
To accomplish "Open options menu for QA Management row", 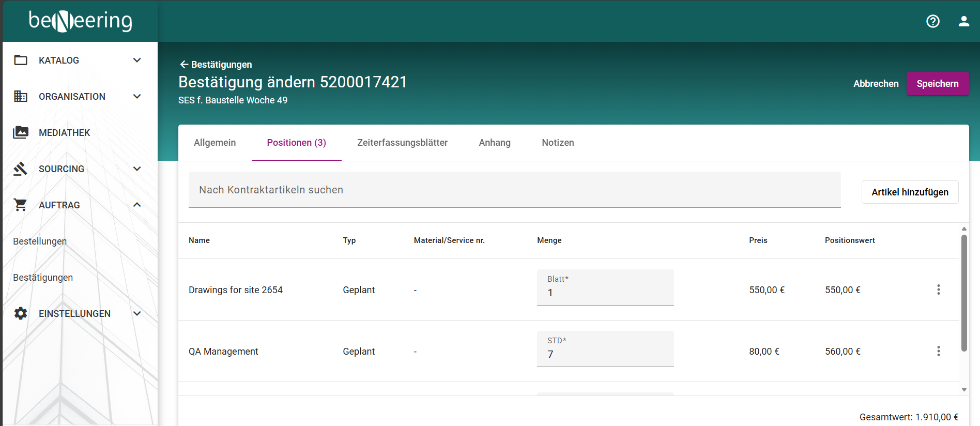I will tap(939, 352).
